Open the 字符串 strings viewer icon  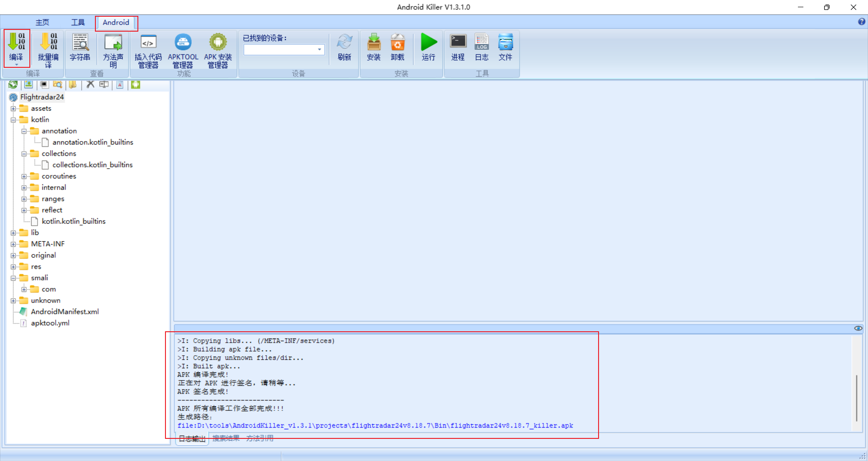point(80,47)
